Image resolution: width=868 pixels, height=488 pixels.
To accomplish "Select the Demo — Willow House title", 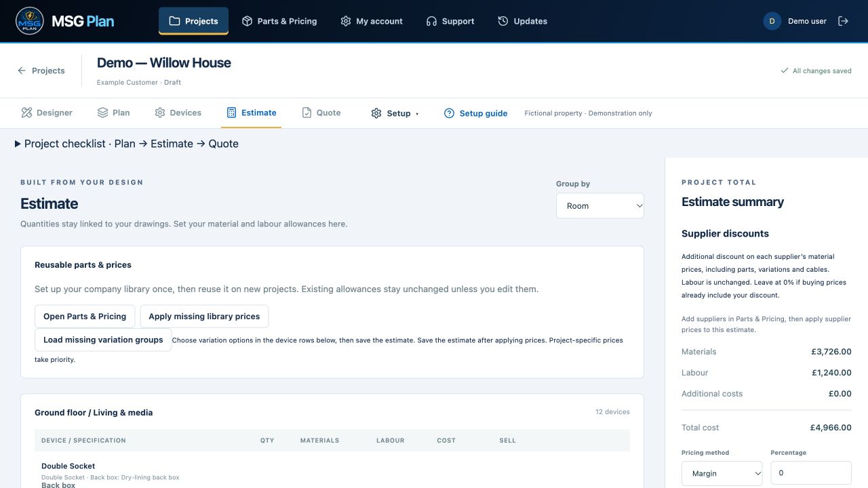I will (x=164, y=63).
